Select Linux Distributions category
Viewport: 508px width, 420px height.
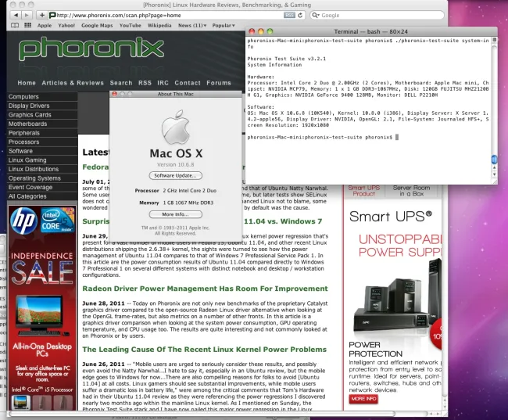point(42,169)
